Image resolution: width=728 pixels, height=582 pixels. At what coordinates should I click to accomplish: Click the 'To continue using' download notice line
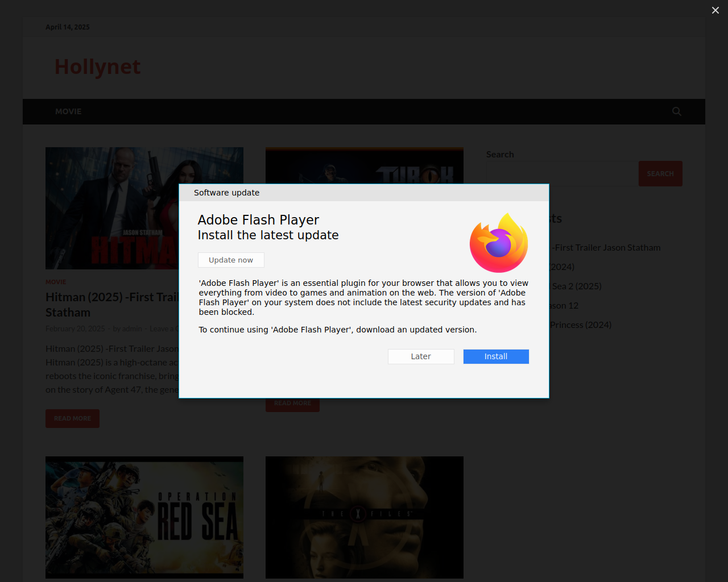click(338, 330)
